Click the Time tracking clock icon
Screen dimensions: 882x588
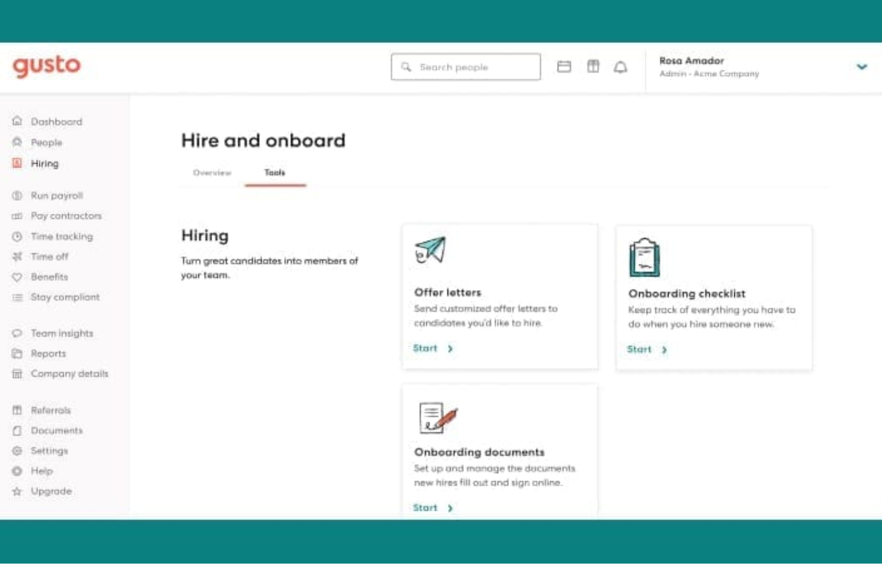(x=17, y=237)
